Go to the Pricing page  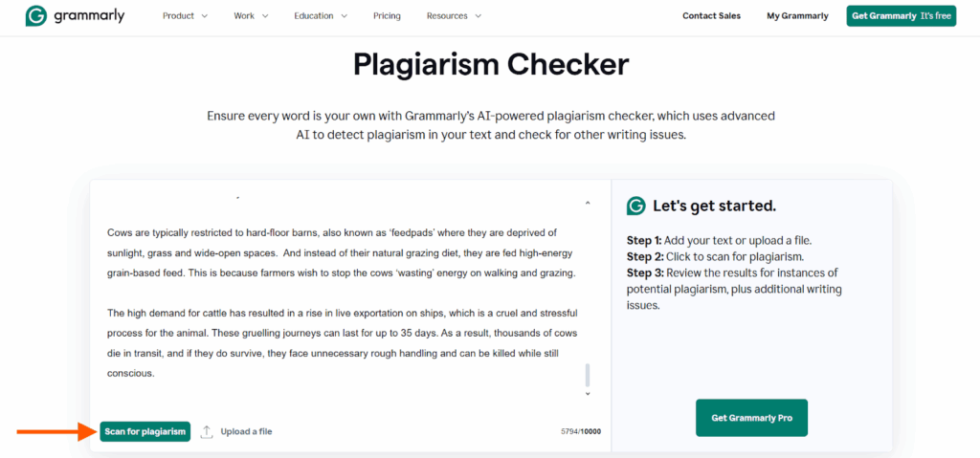click(x=387, y=16)
